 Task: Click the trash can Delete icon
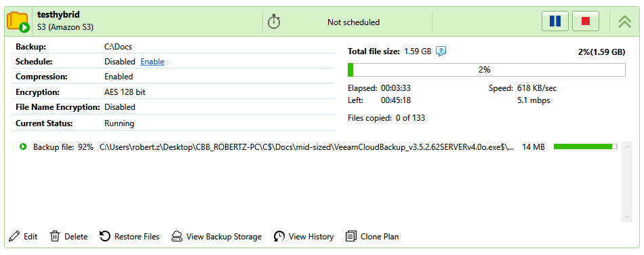tap(55, 236)
